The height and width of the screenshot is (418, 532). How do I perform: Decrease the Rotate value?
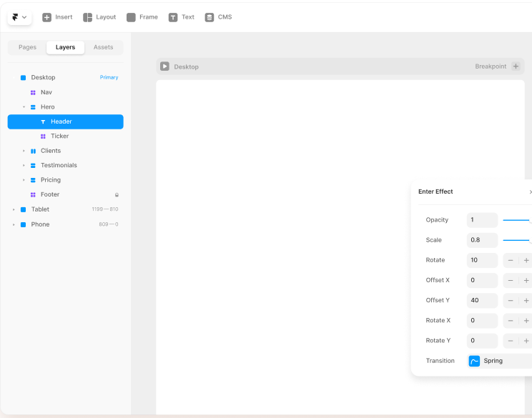pyautogui.click(x=511, y=260)
